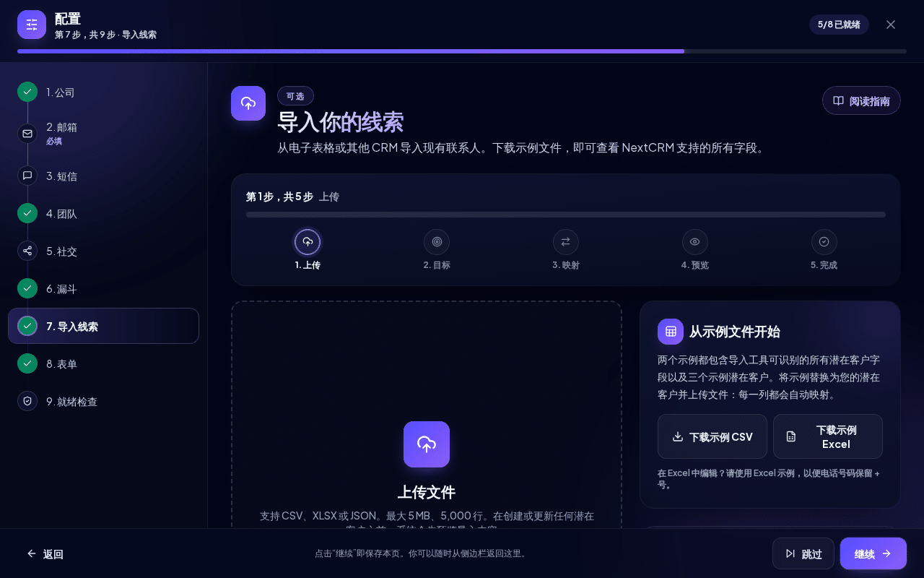Screen dimensions: 924x578
Task: Click the 必填 label under 邮箱
Action: pos(54,141)
